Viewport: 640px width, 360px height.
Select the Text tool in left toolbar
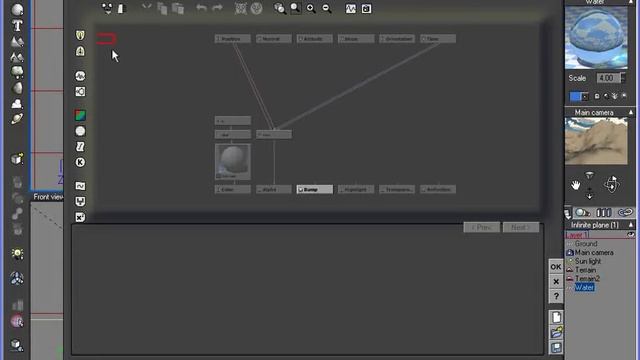click(x=17, y=26)
